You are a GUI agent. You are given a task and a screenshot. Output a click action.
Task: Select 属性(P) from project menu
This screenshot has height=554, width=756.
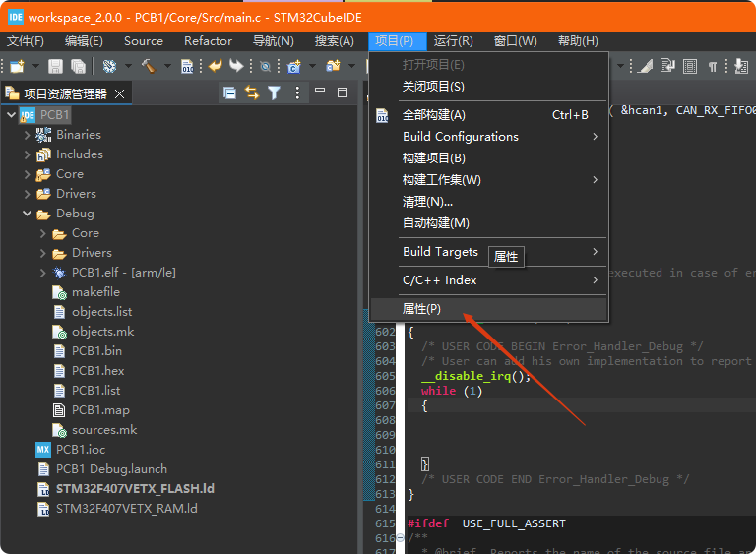pyautogui.click(x=422, y=309)
